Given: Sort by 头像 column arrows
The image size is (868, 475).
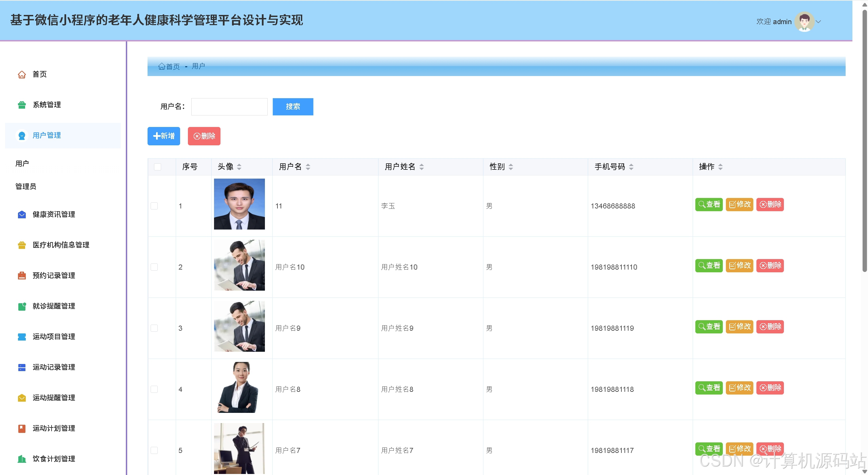Looking at the screenshot, I should click(x=239, y=167).
